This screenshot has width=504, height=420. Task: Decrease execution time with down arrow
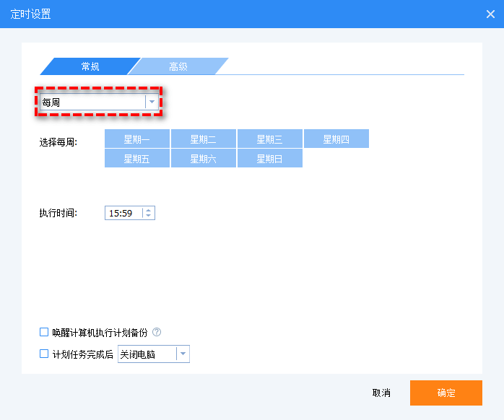(x=149, y=216)
